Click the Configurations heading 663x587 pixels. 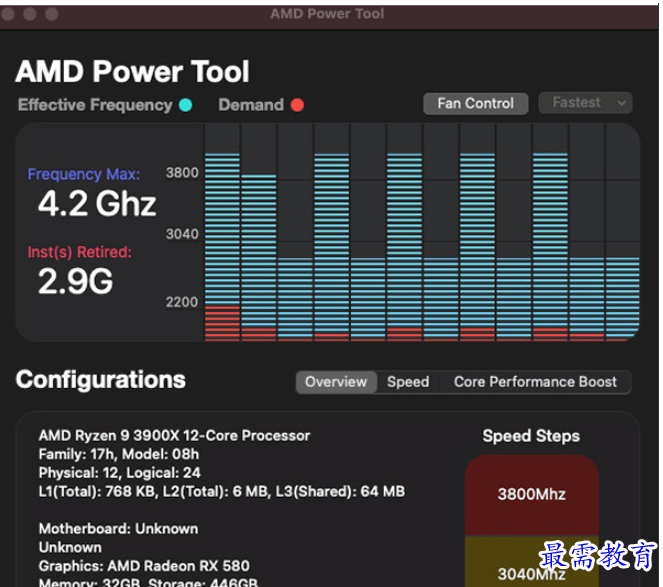(x=101, y=379)
